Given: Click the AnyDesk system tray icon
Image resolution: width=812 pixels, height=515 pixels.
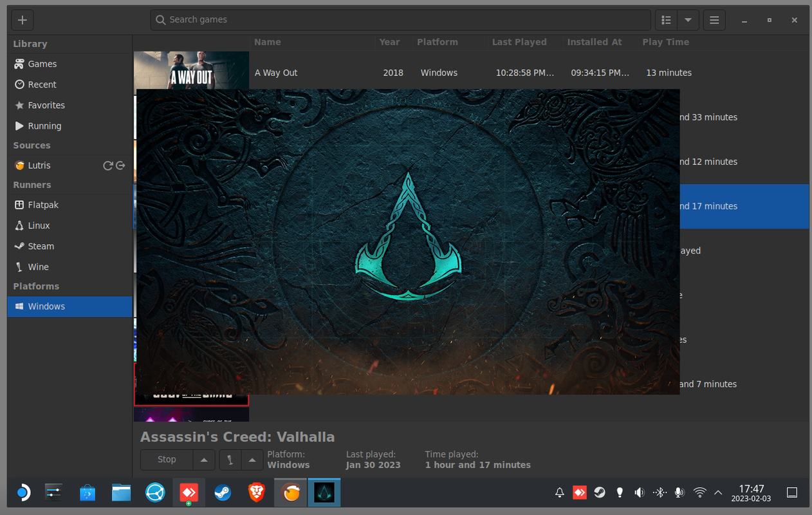Looking at the screenshot, I should (x=580, y=493).
